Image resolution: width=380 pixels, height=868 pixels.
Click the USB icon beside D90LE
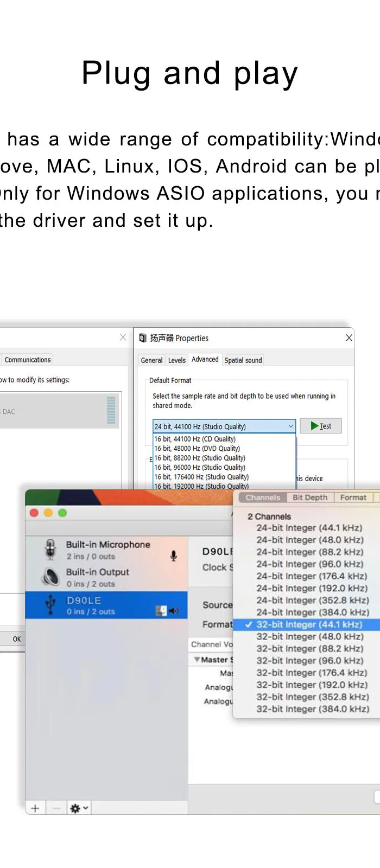[50, 605]
